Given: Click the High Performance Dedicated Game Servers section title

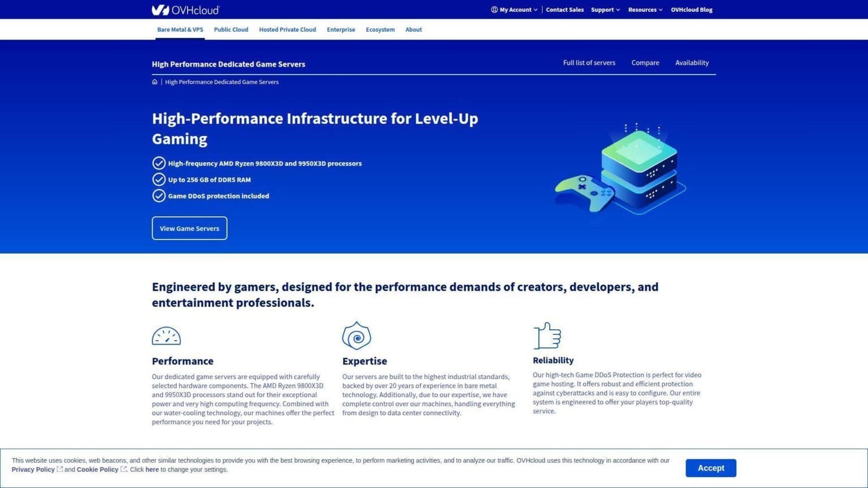Looking at the screenshot, I should tap(228, 64).
